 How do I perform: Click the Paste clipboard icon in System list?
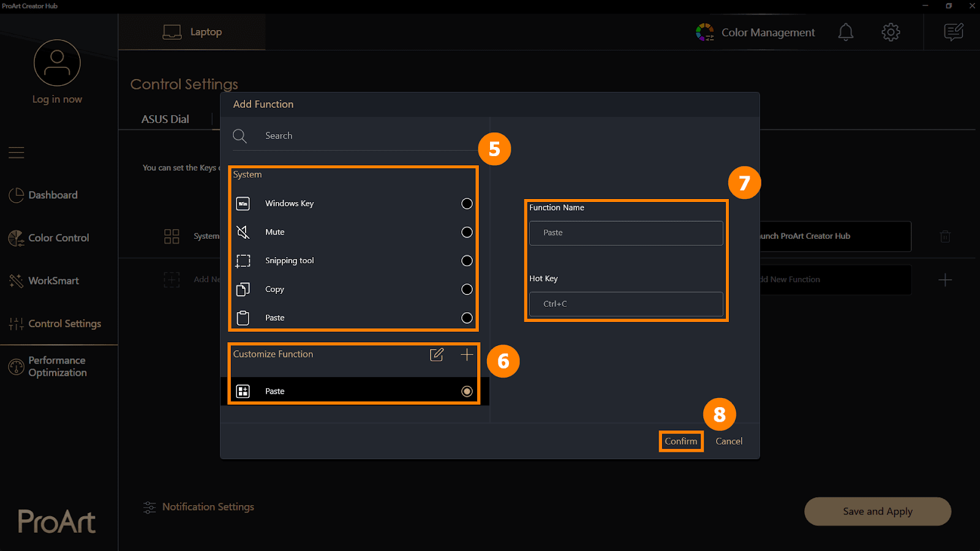[x=243, y=318]
